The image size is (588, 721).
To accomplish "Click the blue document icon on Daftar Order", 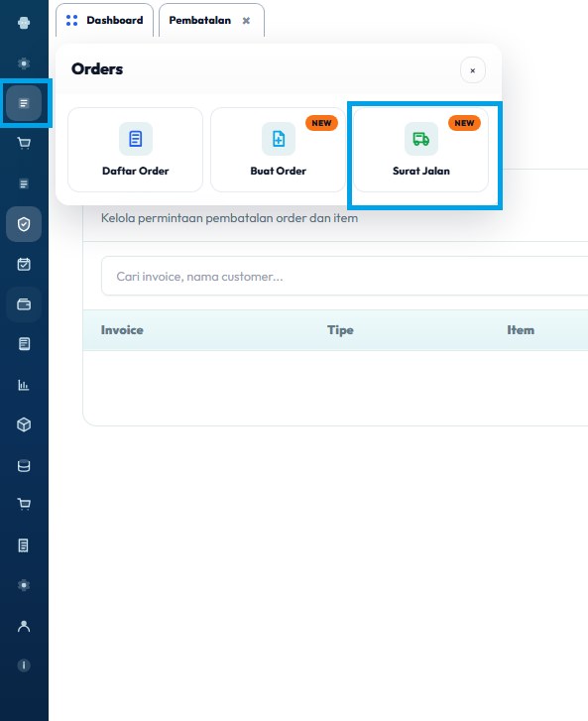I will [x=136, y=139].
